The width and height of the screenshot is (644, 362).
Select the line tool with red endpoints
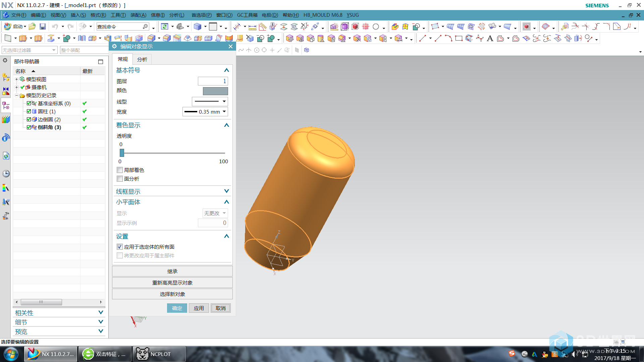tap(423, 39)
